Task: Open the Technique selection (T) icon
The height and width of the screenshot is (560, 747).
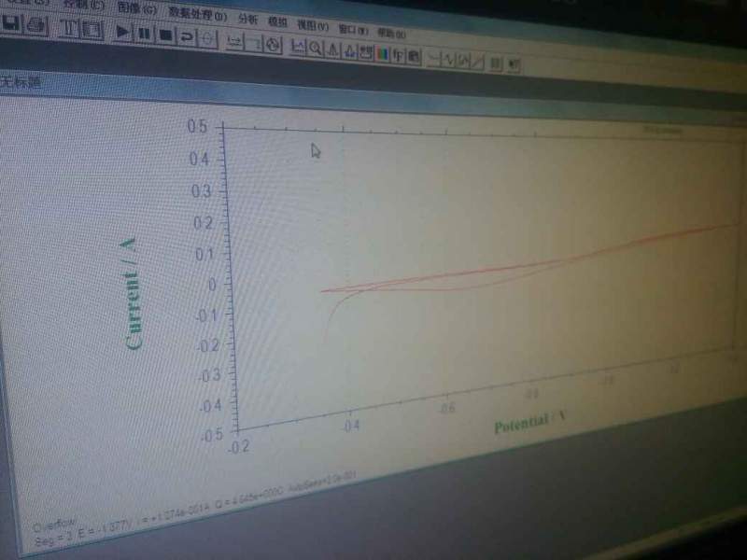Action: coord(69,28)
